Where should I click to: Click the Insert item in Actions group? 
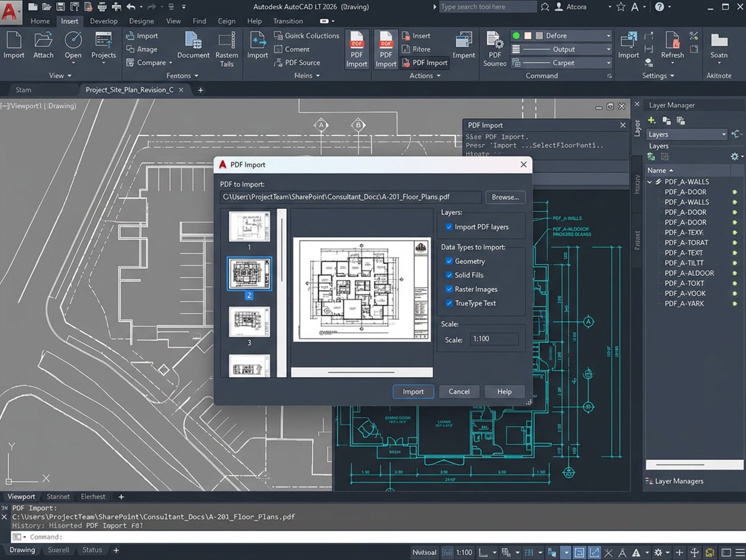[416, 36]
